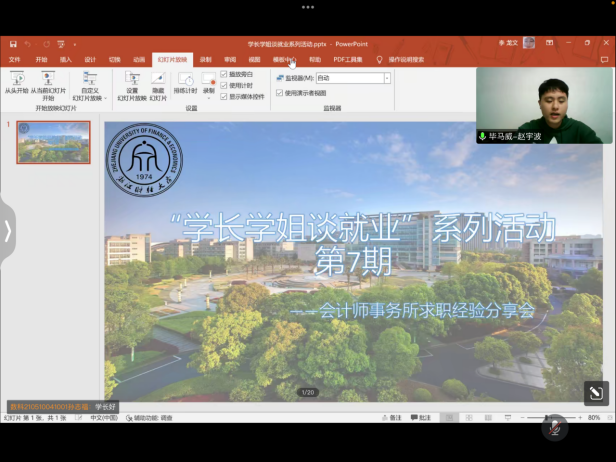The image size is (616, 462).
Task: Toggle the 播放旁白 checkbox
Action: coord(224,75)
